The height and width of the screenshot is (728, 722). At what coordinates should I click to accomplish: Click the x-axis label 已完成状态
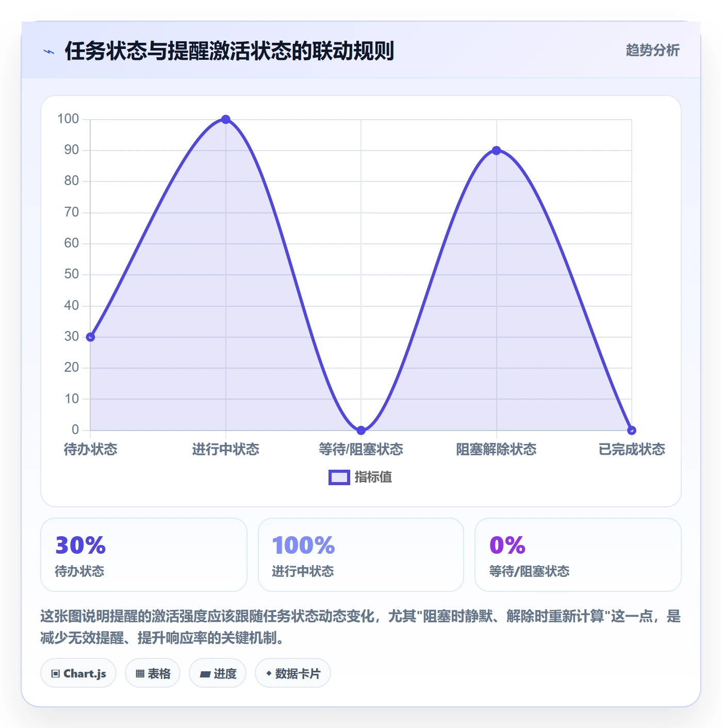(632, 449)
